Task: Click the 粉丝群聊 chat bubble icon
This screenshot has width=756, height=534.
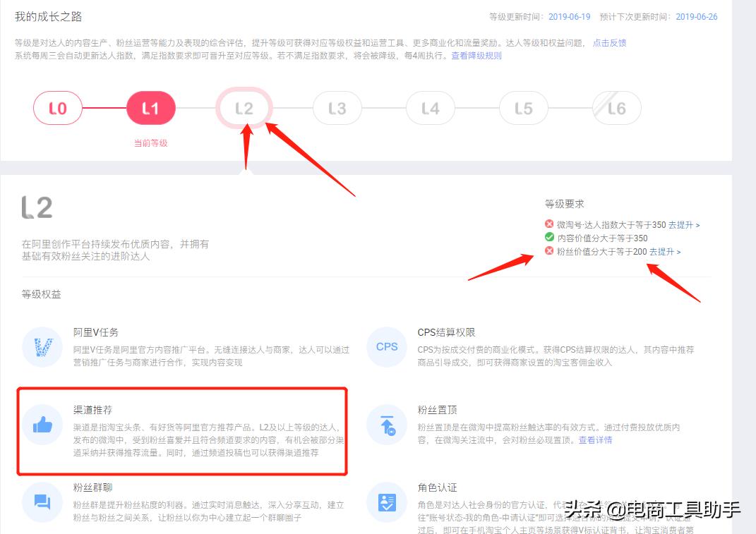Action: pyautogui.click(x=42, y=502)
